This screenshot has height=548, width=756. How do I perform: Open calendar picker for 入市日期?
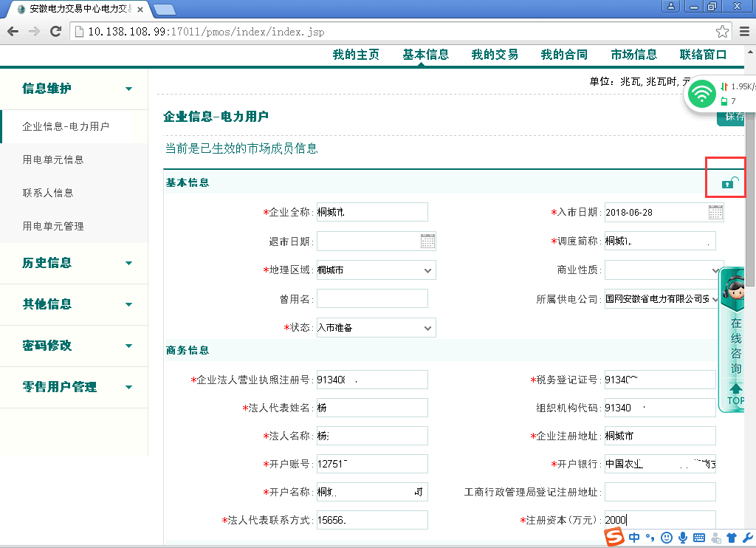click(x=715, y=213)
